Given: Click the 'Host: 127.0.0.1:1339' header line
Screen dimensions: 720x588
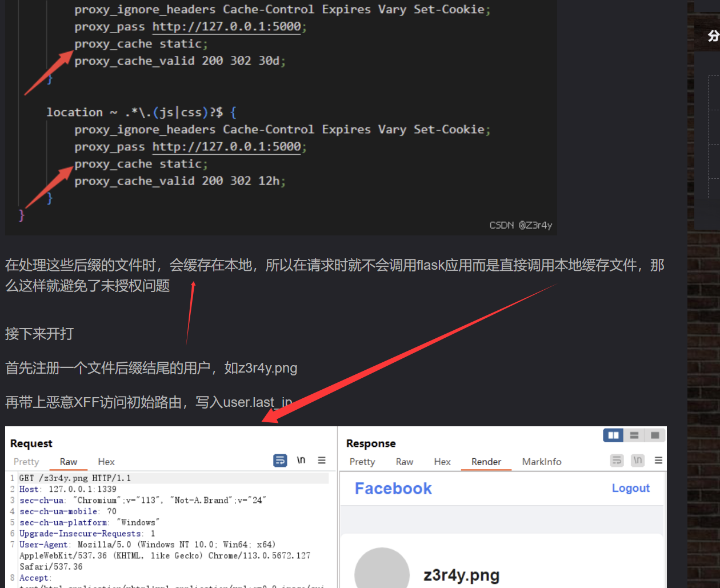Looking at the screenshot, I should 68,489.
